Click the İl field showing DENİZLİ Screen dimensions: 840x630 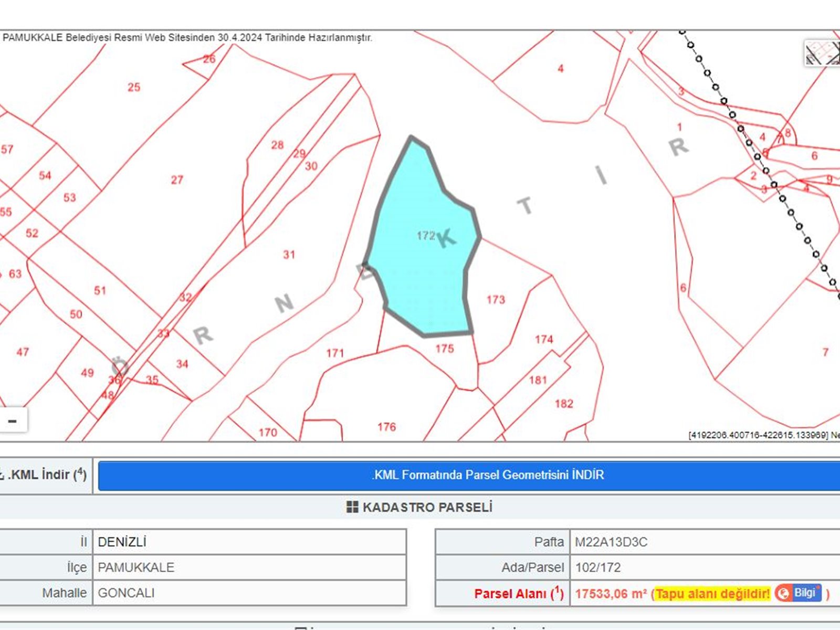click(249, 542)
